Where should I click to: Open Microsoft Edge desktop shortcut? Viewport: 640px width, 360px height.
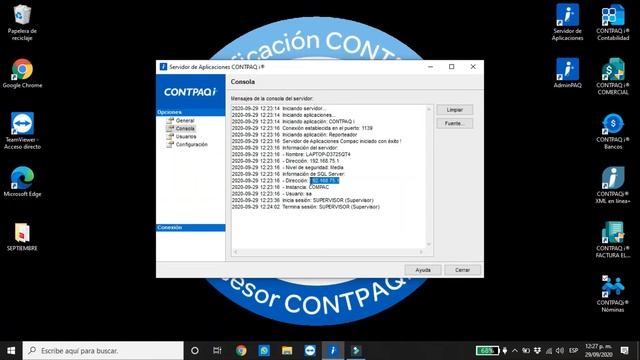22,182
